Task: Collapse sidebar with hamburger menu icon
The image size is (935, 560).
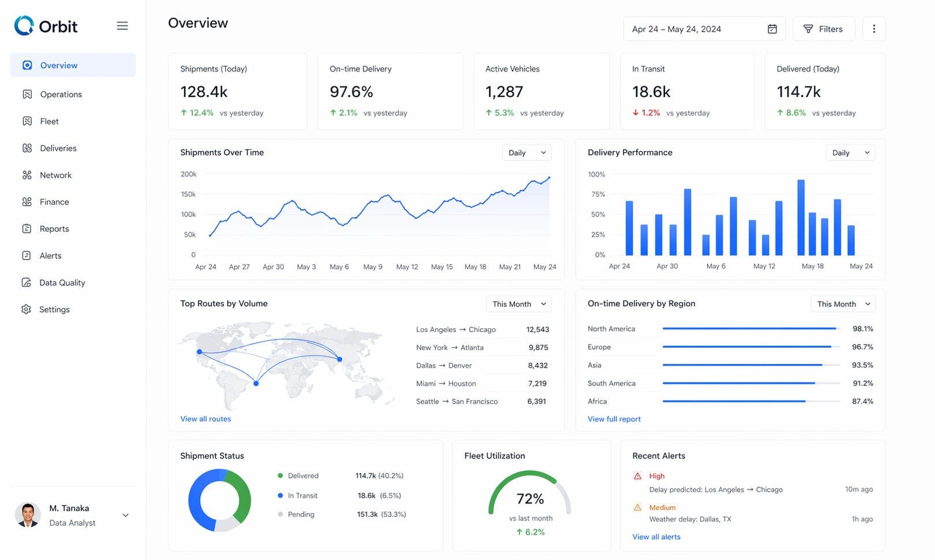Action: click(122, 26)
